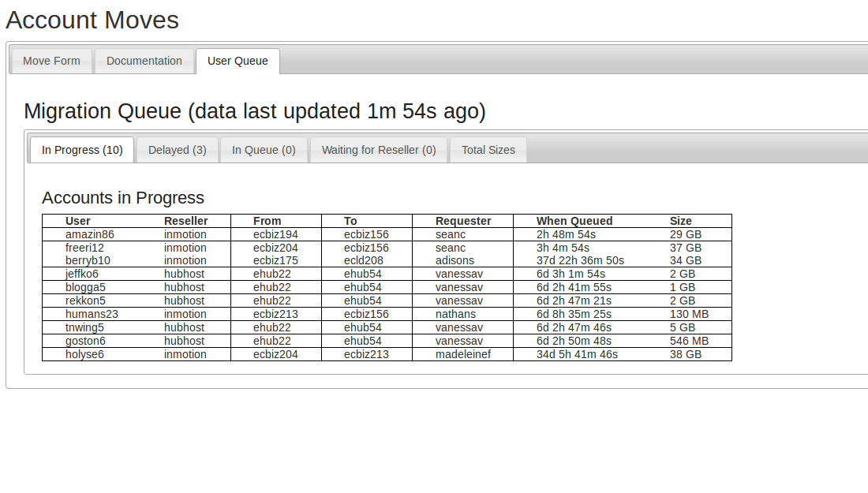Image resolution: width=868 pixels, height=493 pixels.
Task: Click the Account Moves page heading
Action: click(92, 20)
